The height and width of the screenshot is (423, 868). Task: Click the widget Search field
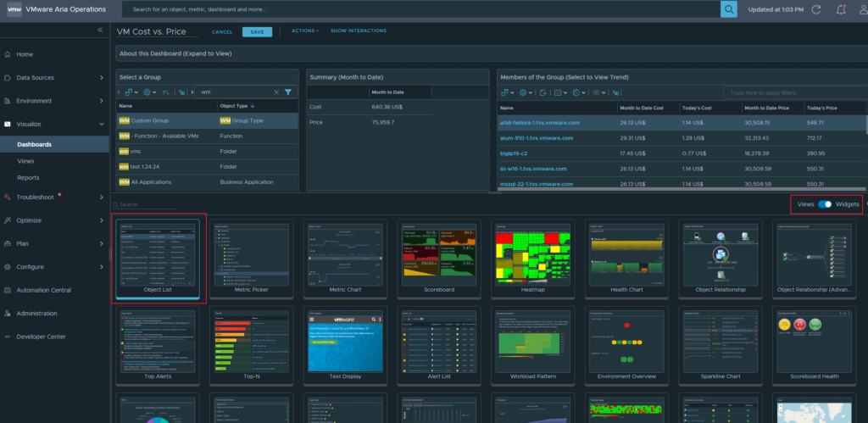point(145,204)
